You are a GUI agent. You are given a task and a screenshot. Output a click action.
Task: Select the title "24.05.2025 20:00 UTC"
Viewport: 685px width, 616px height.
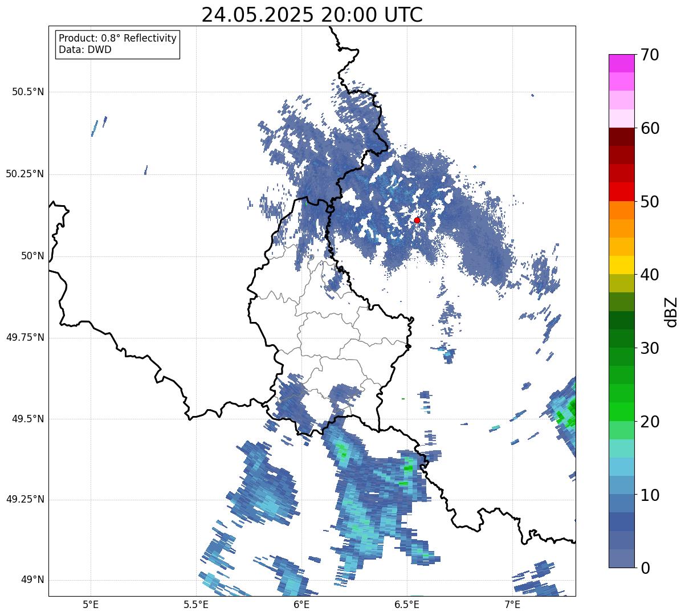coord(312,15)
